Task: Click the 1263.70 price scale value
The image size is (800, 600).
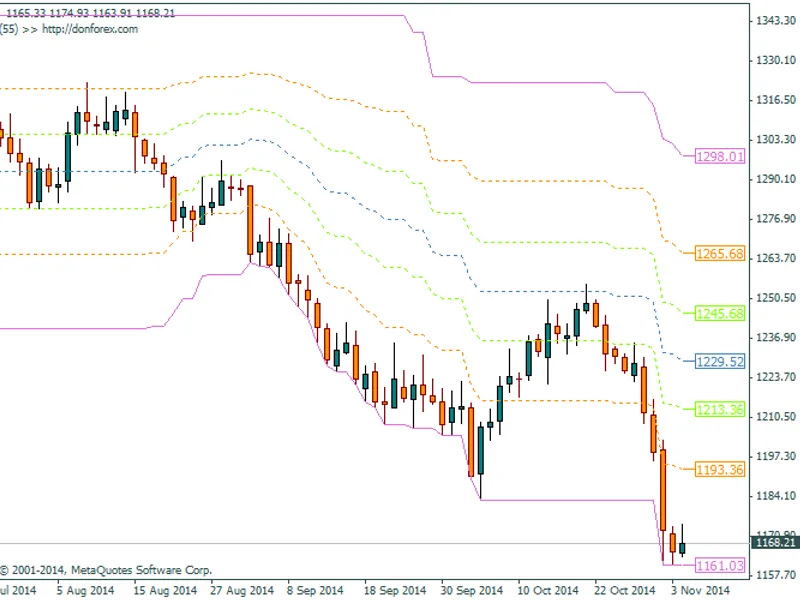Action: (x=776, y=258)
